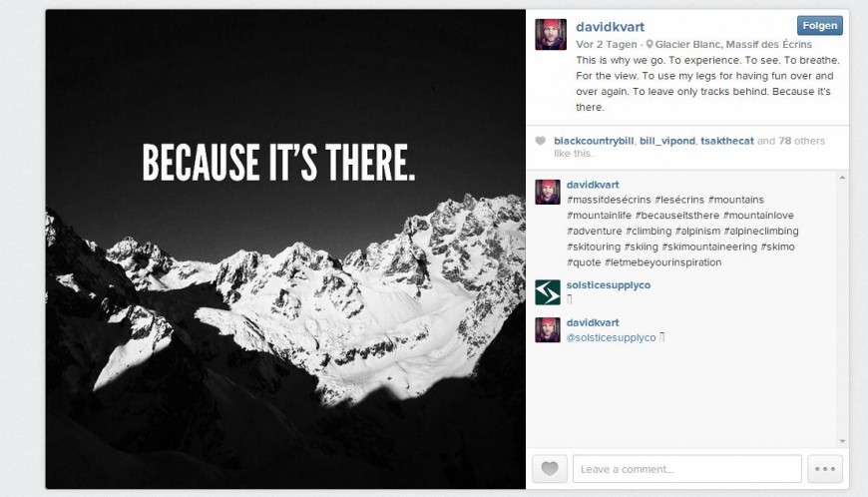Viewport: 868px width, 497px height.
Task: Open the davidkvart username link in header
Action: (610, 27)
